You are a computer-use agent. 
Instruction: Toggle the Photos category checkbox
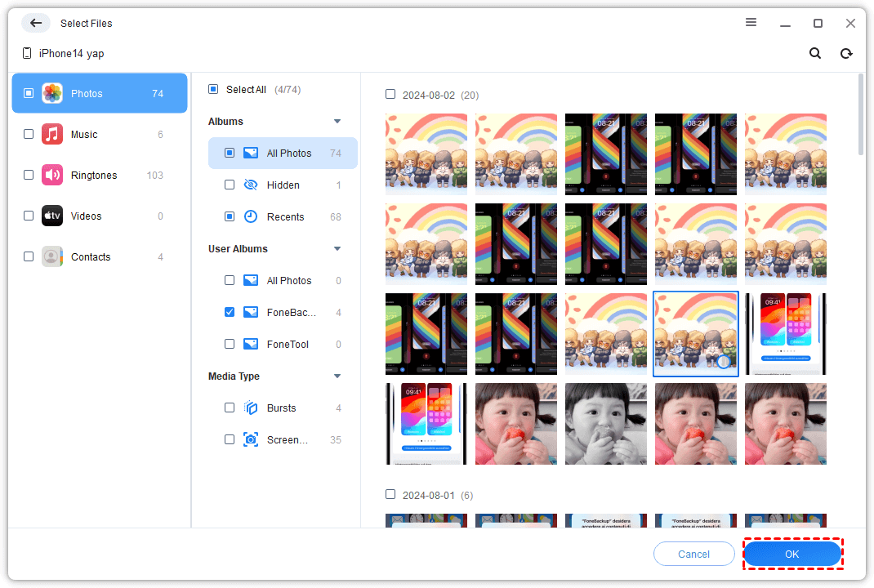coord(29,93)
